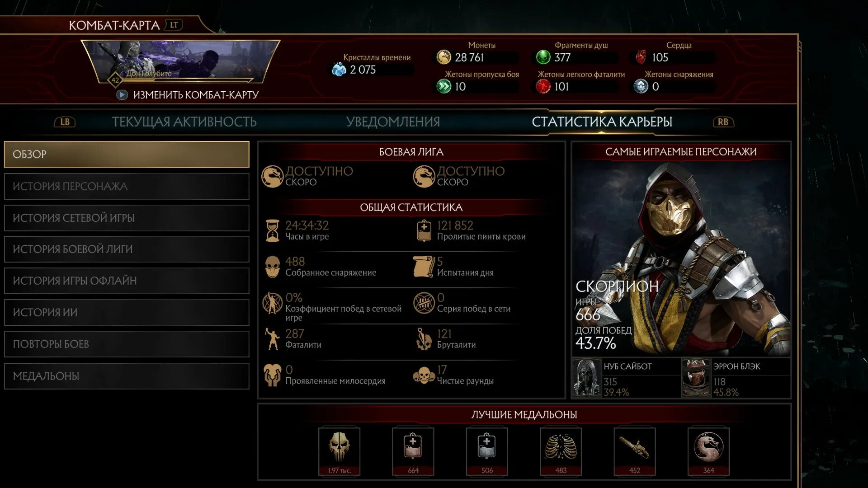Open the Уведомления tab
Screen dimensions: 868x488
[x=393, y=122]
